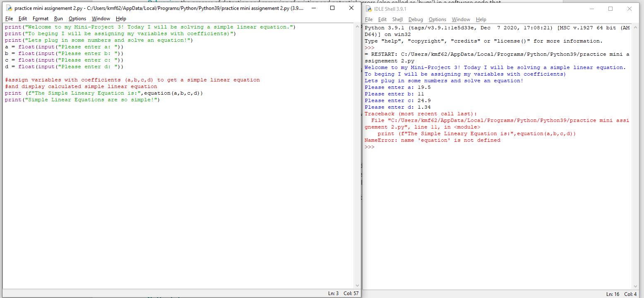Click the "Col: 57" indicator in the editor status bar
This screenshot has height=298, width=644.
(x=351, y=293)
